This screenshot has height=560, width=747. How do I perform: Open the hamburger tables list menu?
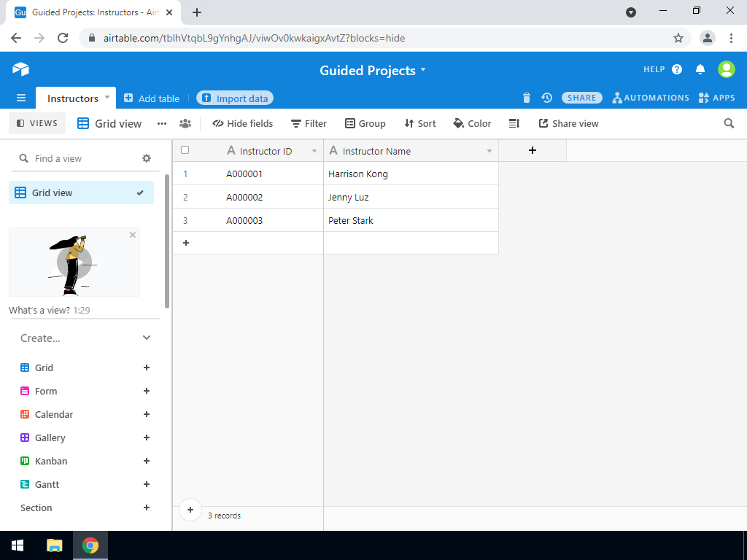[x=21, y=98]
